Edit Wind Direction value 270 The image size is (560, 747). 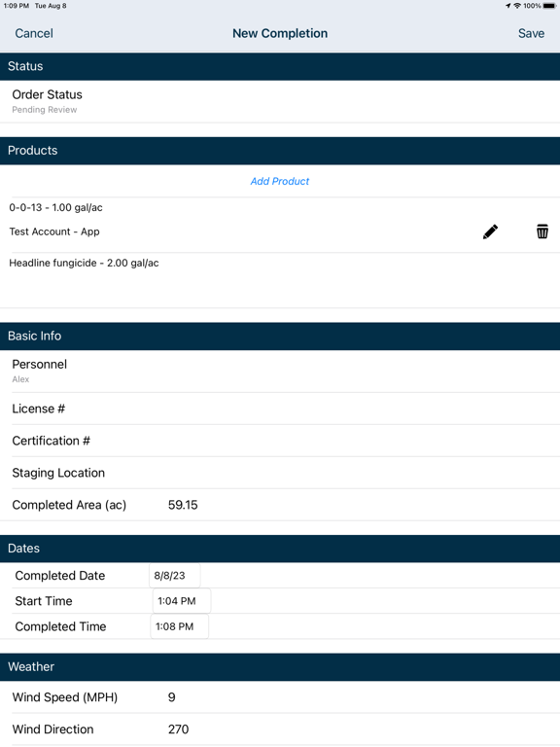[x=179, y=729]
